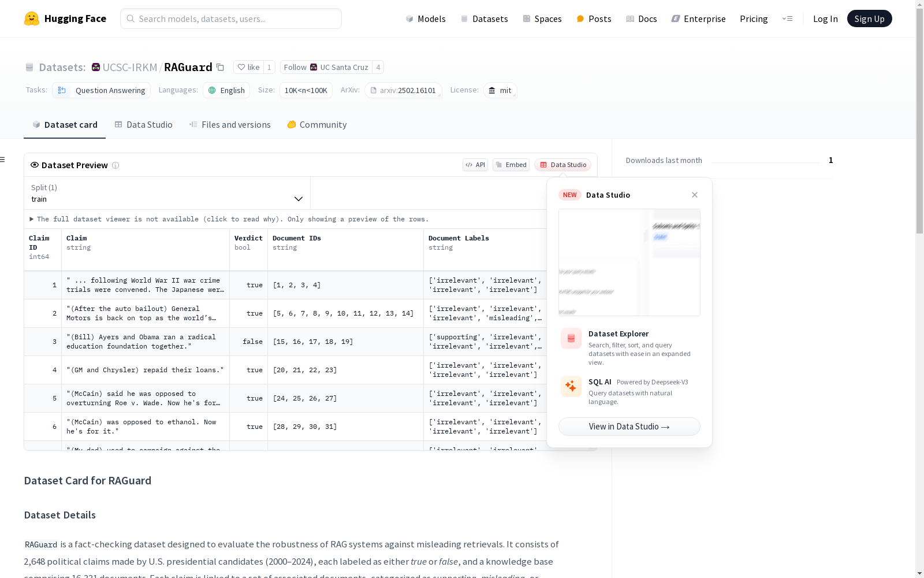Viewport: 924px width, 578px height.
Task: Follow UC Santa Cruz organization
Action: (326, 67)
